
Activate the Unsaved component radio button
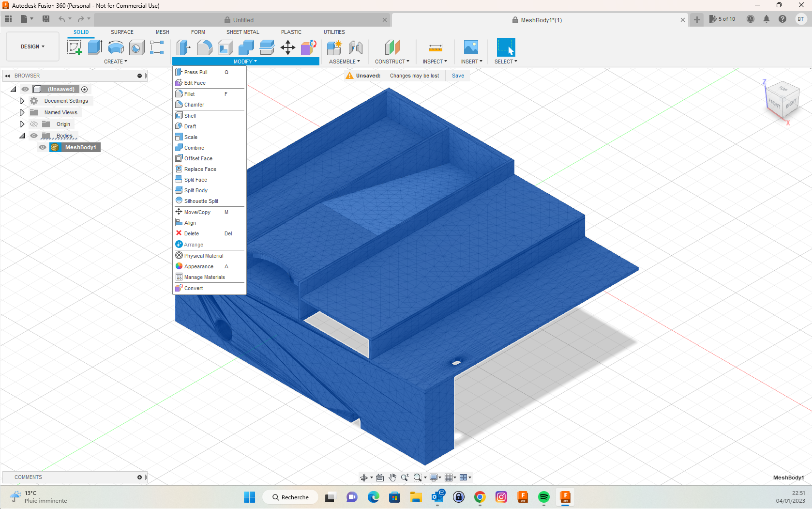click(x=85, y=89)
